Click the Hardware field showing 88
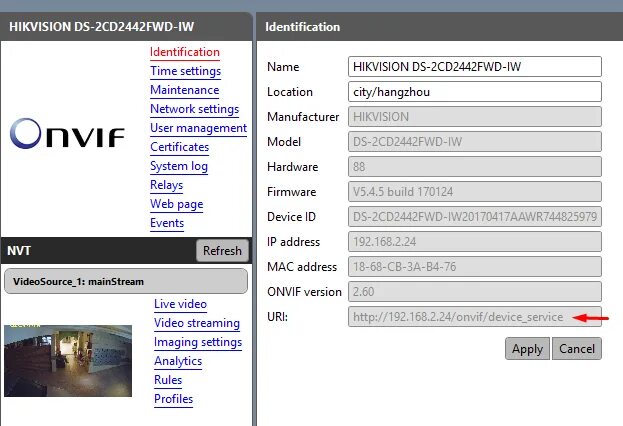The width and height of the screenshot is (623, 426). pyautogui.click(x=475, y=167)
